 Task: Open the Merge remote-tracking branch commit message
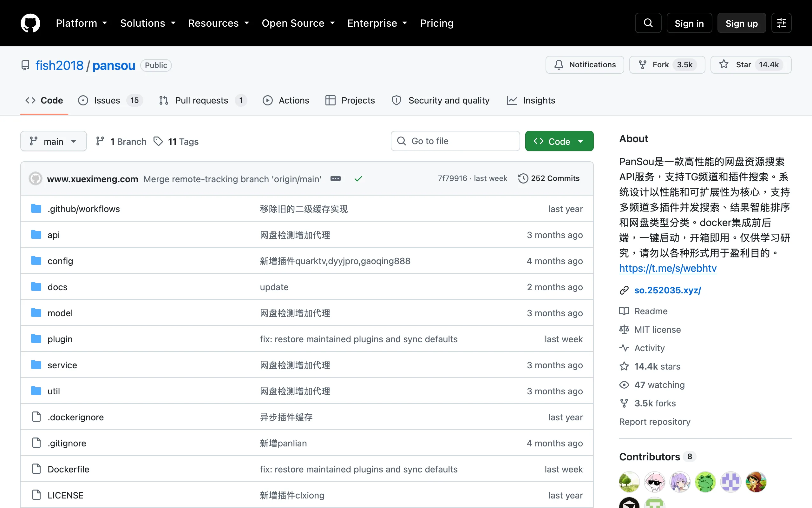point(232,179)
